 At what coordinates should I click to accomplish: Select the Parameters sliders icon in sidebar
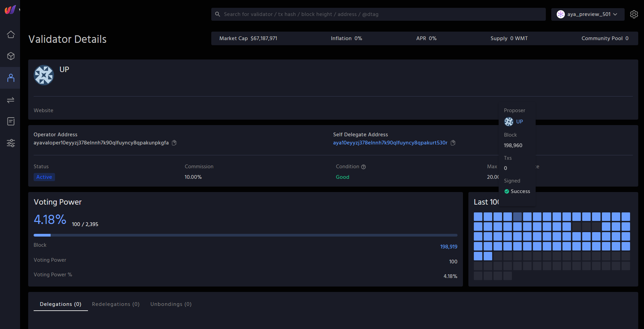11,143
